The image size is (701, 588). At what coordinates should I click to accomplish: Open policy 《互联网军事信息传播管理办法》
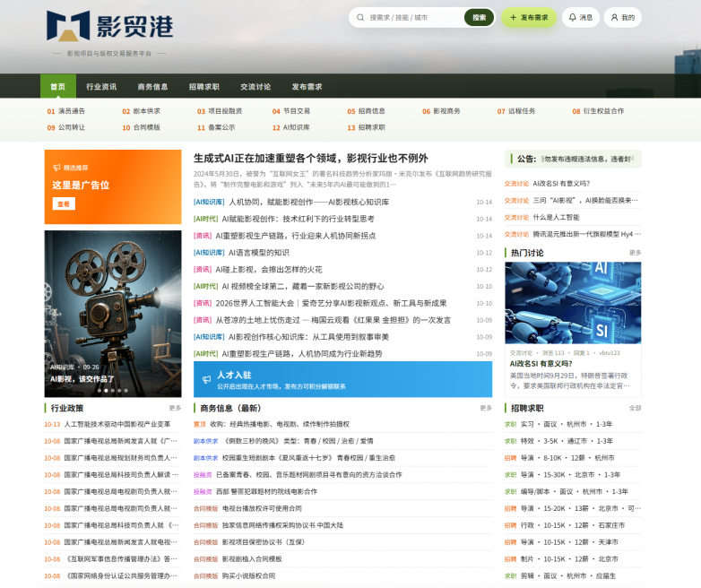(122, 559)
